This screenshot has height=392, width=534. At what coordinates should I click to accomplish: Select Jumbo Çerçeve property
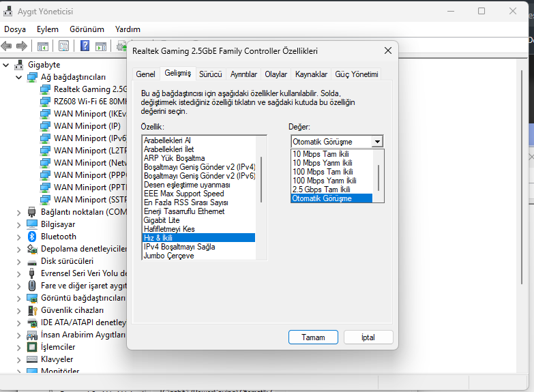click(199, 256)
